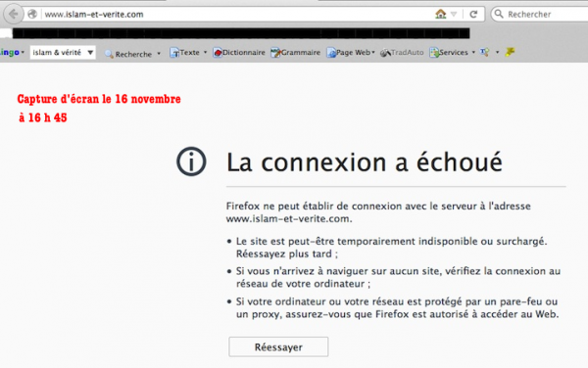588x368 pixels.
Task: Click the Réessayer button
Action: click(278, 347)
